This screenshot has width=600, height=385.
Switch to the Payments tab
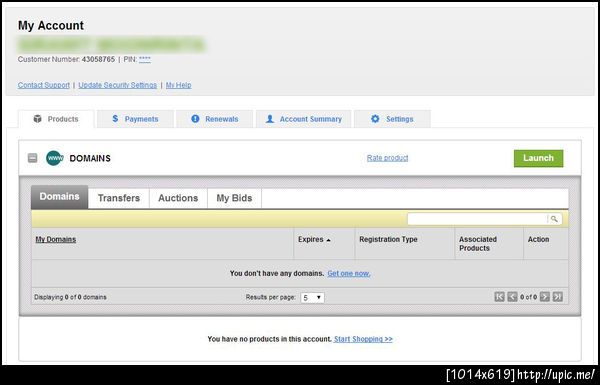pos(135,119)
